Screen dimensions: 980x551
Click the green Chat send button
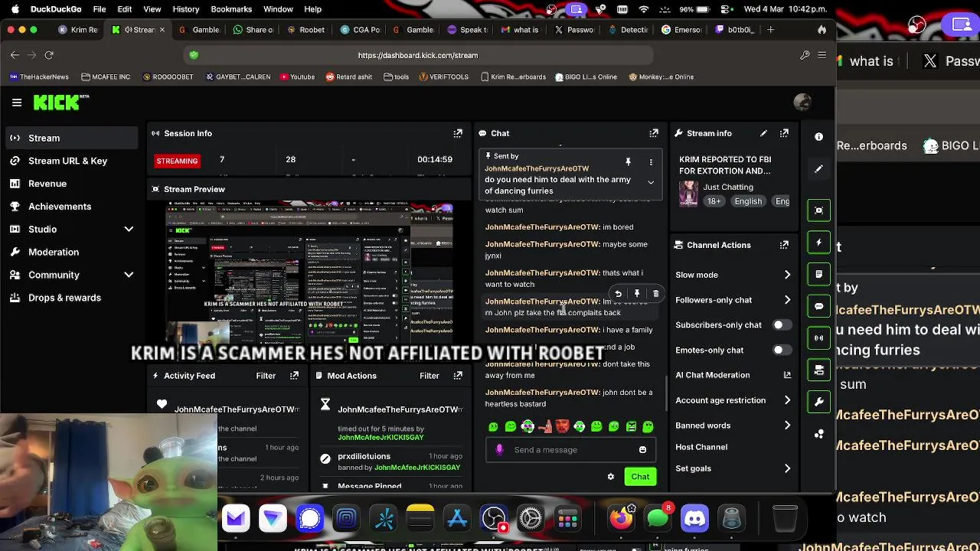pos(640,477)
